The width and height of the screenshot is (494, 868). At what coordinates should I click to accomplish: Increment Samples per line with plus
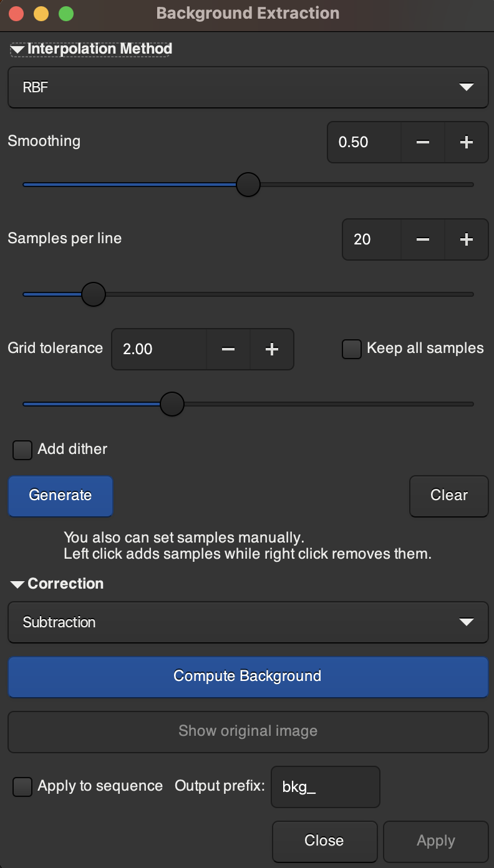[x=466, y=239]
